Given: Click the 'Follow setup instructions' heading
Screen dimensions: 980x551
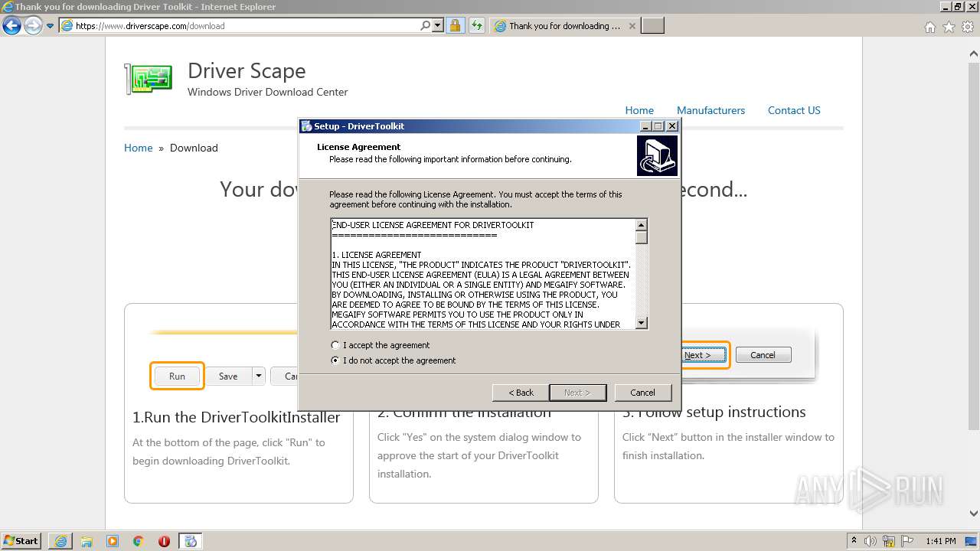Looking at the screenshot, I should pos(714,412).
